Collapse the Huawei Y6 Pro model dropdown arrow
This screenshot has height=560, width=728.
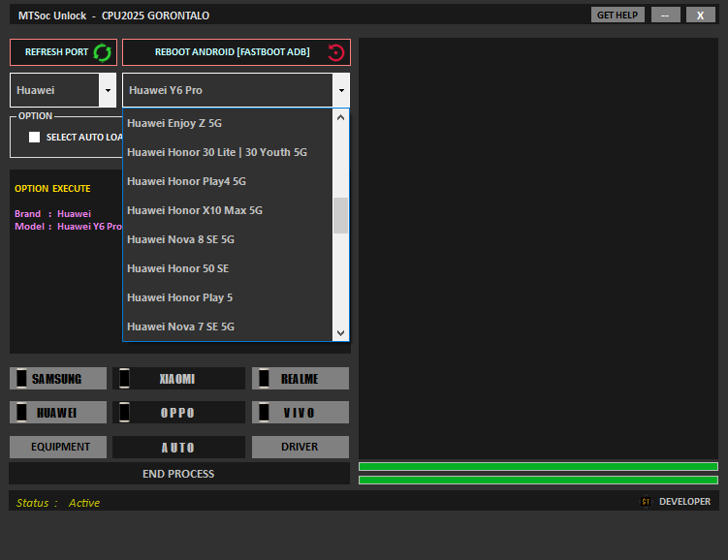tap(341, 90)
